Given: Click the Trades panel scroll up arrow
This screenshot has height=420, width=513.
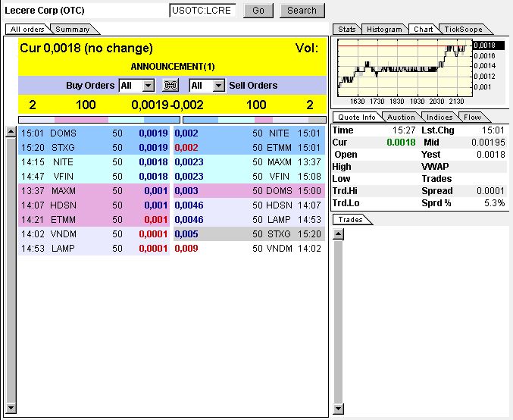Looking at the screenshot, I should coord(338,233).
